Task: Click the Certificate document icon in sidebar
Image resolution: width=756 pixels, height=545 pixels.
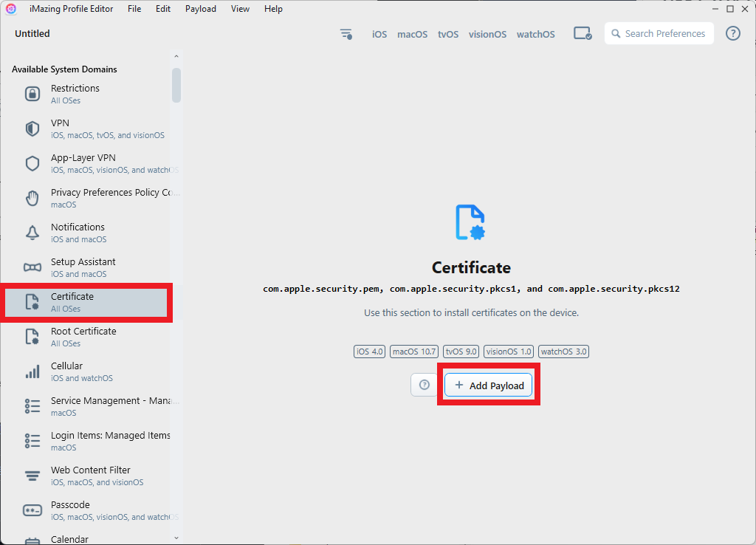Action: point(32,302)
